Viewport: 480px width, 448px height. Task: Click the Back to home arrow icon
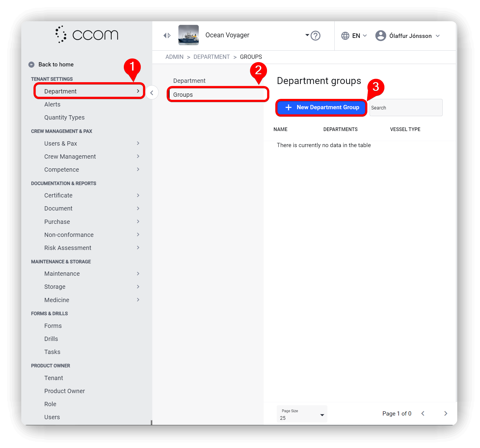(x=31, y=65)
